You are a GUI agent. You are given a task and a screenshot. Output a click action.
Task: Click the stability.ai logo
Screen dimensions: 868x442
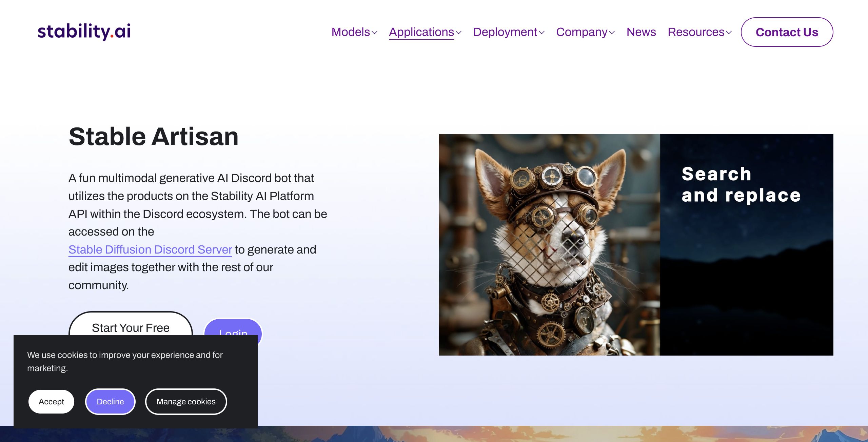click(84, 32)
